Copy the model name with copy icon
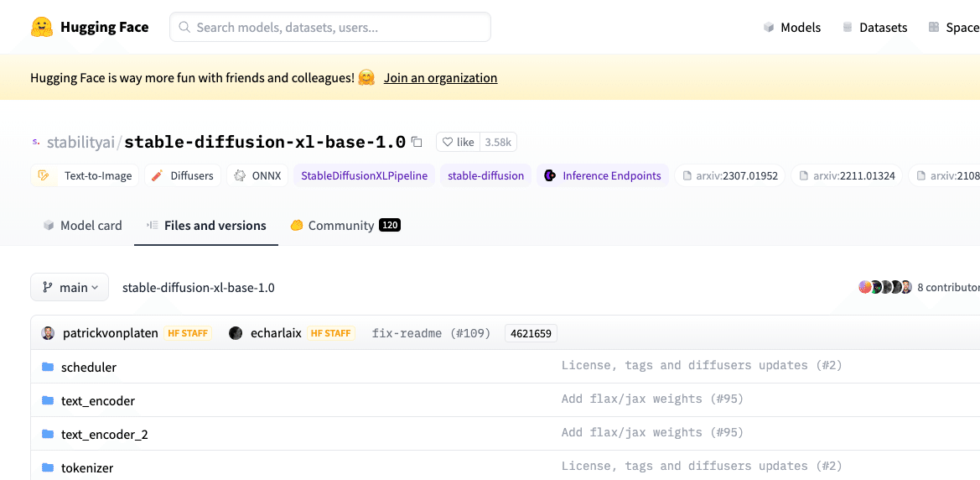This screenshot has height=480, width=980. [417, 142]
